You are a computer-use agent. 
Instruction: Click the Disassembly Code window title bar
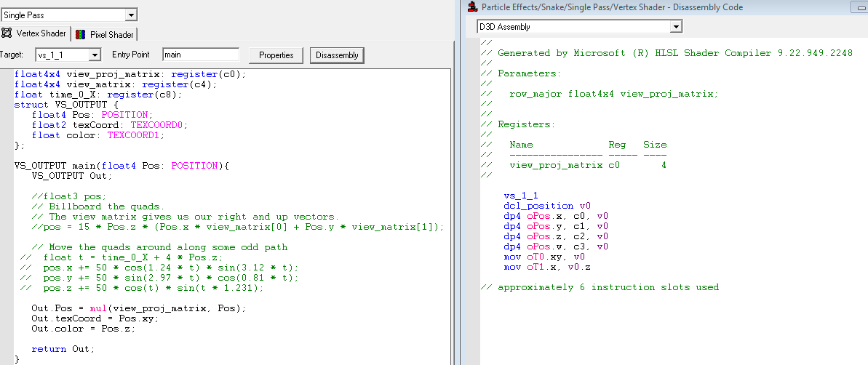618,7
